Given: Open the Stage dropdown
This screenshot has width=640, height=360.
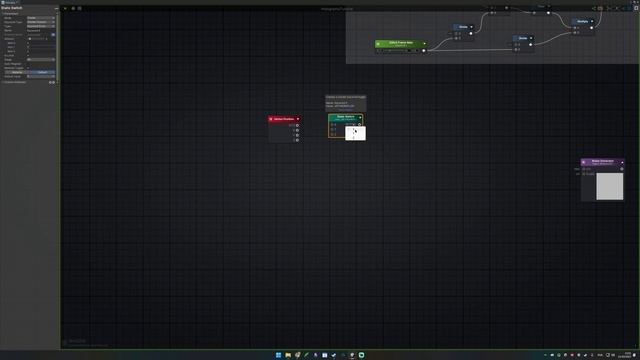Looking at the screenshot, I should pyautogui.click(x=41, y=60).
